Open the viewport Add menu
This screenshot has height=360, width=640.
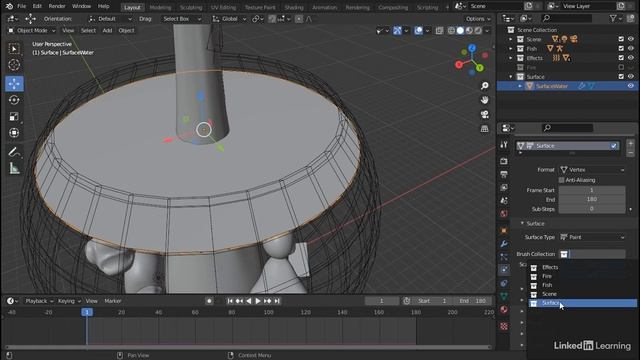pos(107,31)
